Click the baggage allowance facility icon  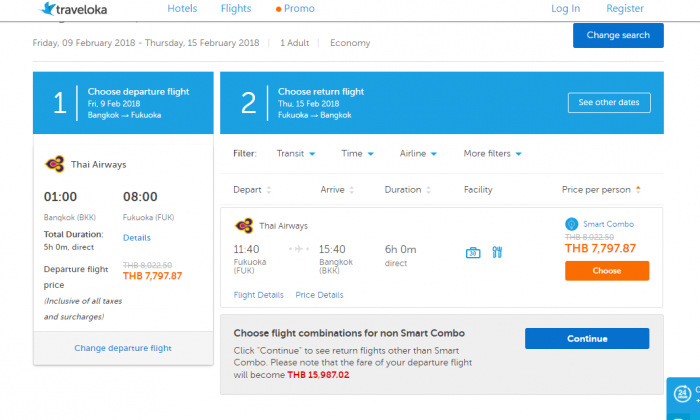[473, 253]
